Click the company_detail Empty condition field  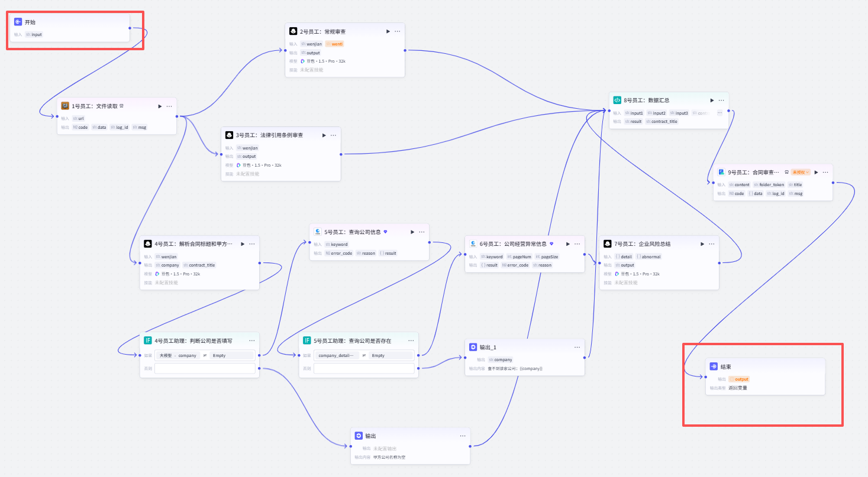[364, 355]
